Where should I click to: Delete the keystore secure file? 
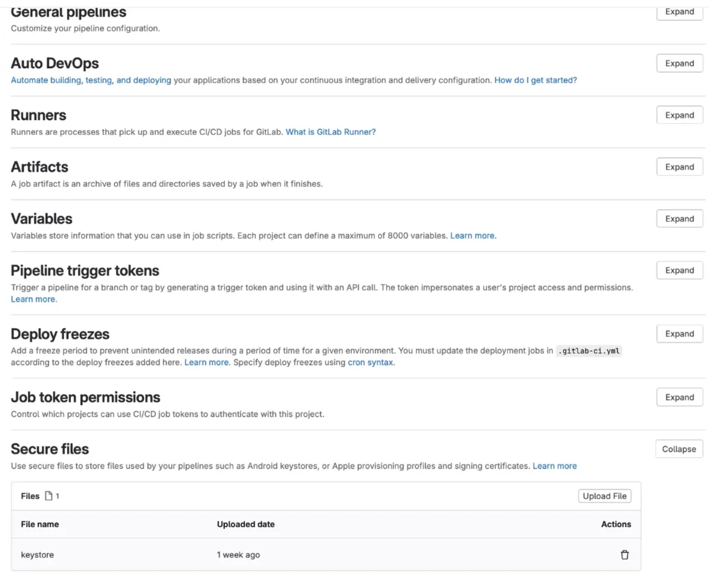(625, 555)
